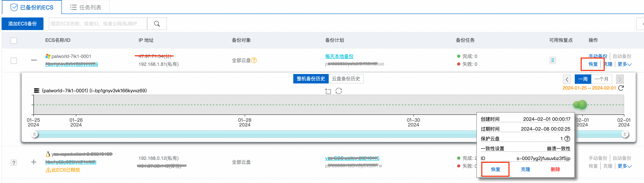Click 恢复 in palworld row actions

coord(593,64)
